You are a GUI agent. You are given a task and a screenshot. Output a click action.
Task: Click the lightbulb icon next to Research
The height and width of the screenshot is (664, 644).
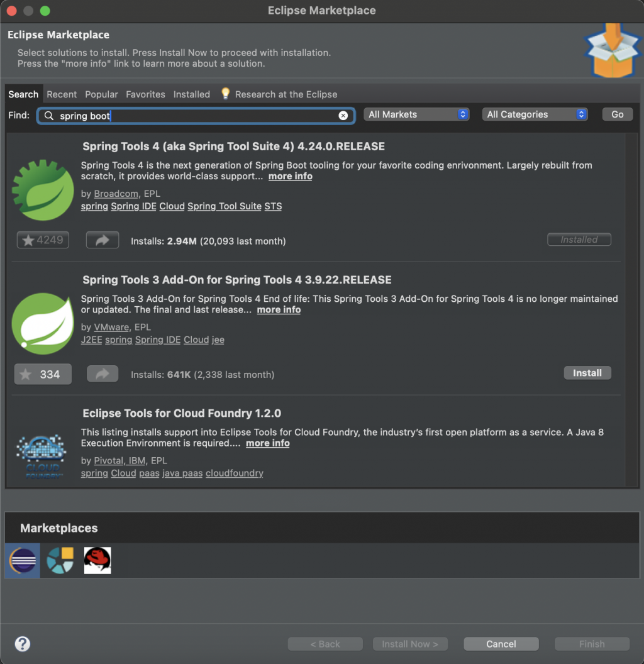[225, 93]
